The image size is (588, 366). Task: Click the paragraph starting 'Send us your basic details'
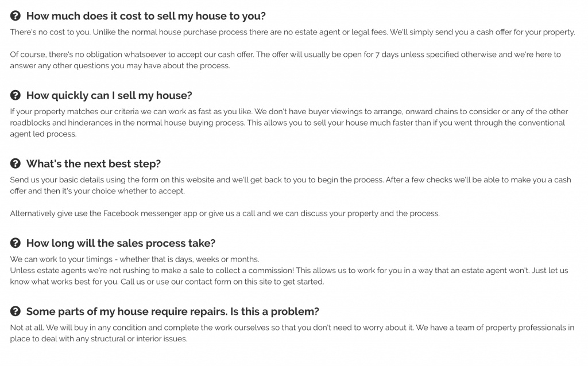291,185
